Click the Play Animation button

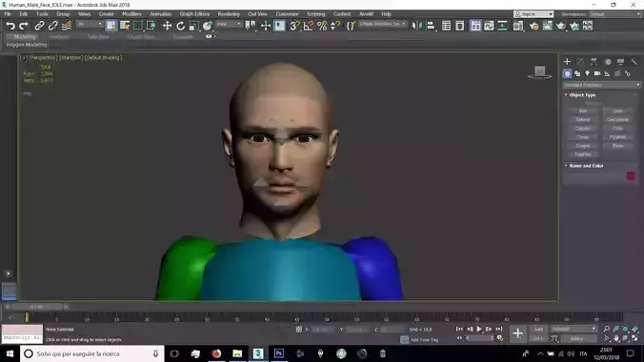click(479, 329)
